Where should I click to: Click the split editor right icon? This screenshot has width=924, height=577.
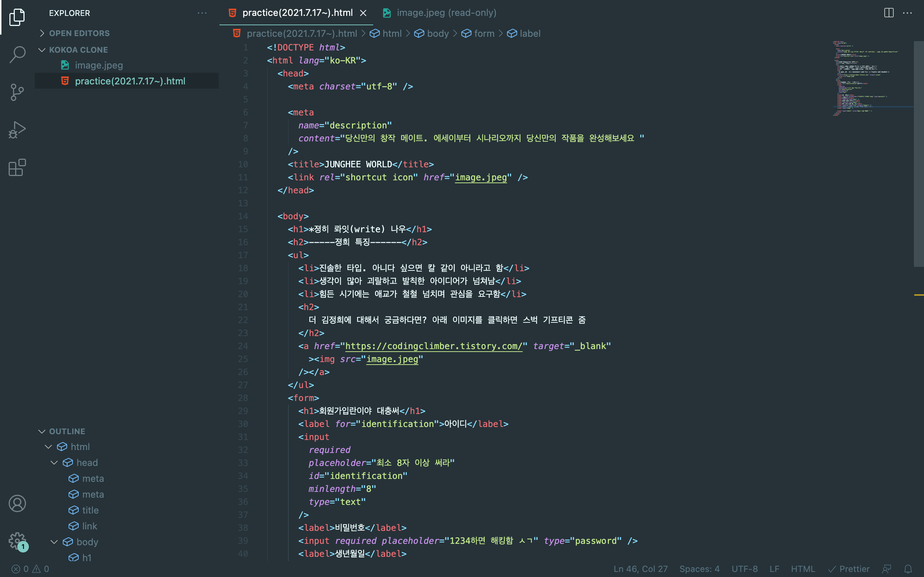(889, 13)
